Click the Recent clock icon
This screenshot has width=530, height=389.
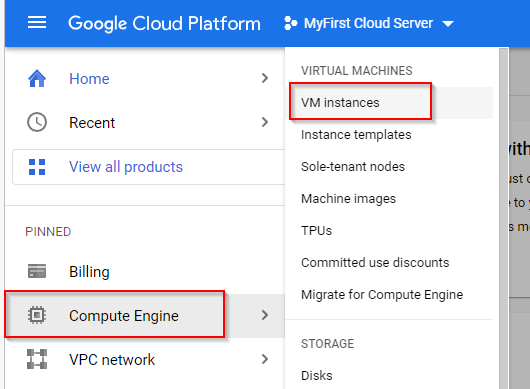pyautogui.click(x=37, y=122)
